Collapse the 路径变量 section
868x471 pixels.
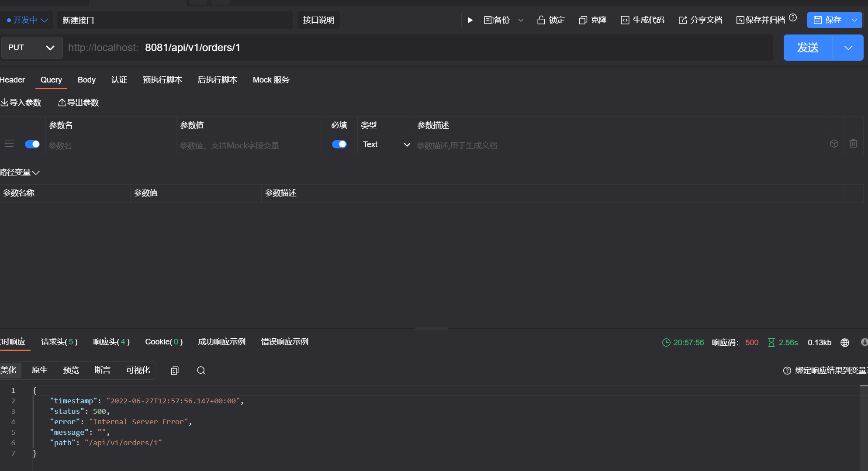point(20,172)
